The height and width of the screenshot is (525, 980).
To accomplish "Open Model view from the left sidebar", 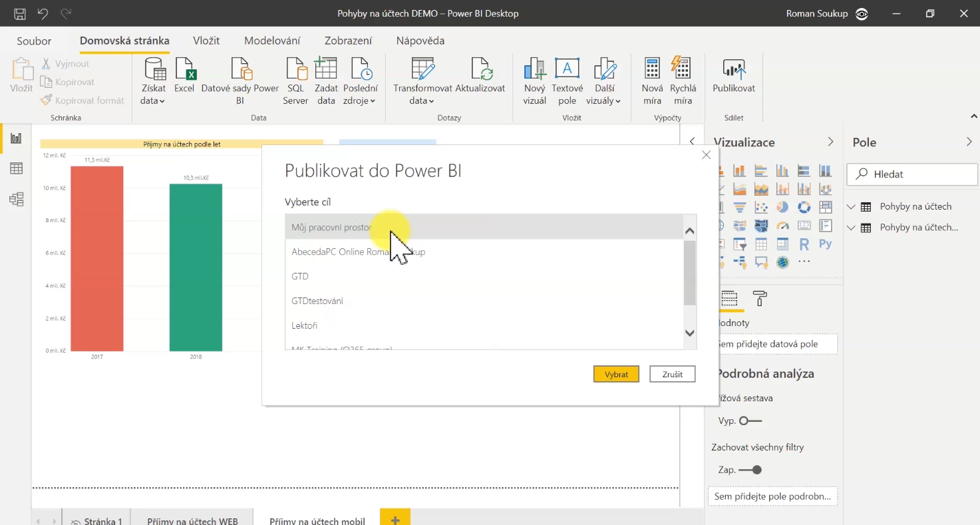I will click(16, 199).
